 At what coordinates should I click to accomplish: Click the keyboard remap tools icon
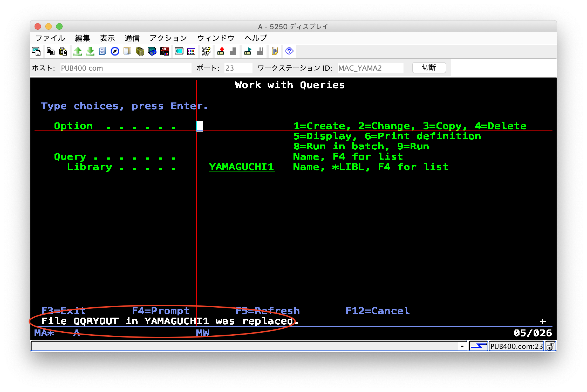tap(206, 51)
